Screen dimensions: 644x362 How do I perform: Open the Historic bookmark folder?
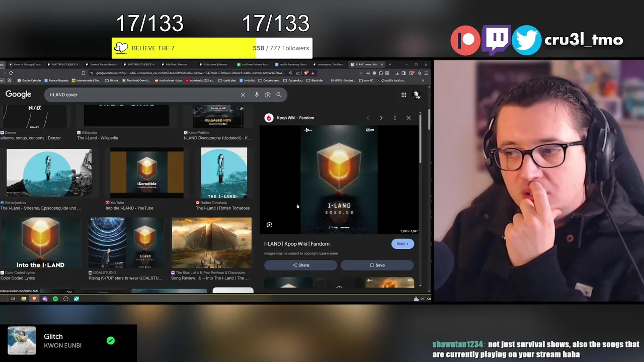tap(112, 80)
